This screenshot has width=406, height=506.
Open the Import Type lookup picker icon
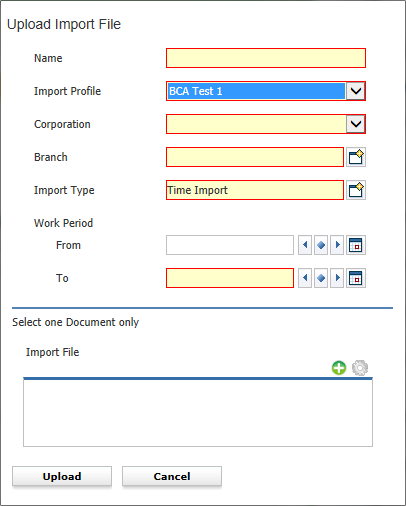pos(356,190)
